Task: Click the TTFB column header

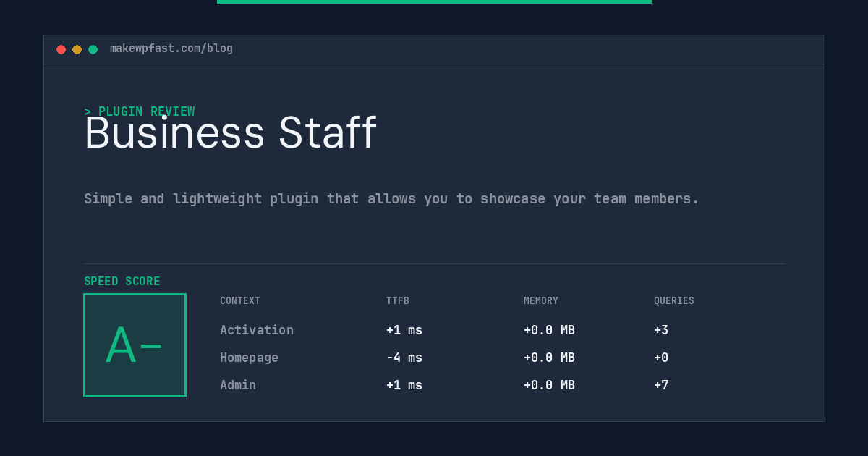Action: point(398,301)
